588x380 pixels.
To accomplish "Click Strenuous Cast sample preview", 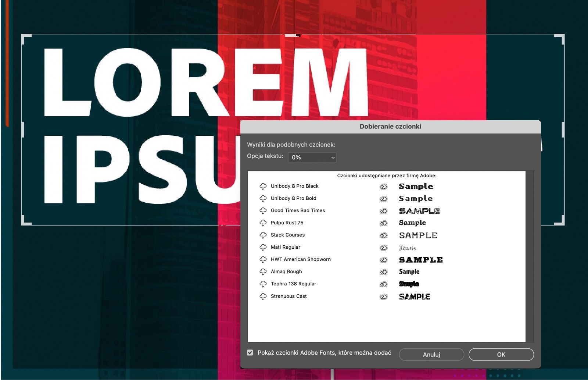I will 415,296.
